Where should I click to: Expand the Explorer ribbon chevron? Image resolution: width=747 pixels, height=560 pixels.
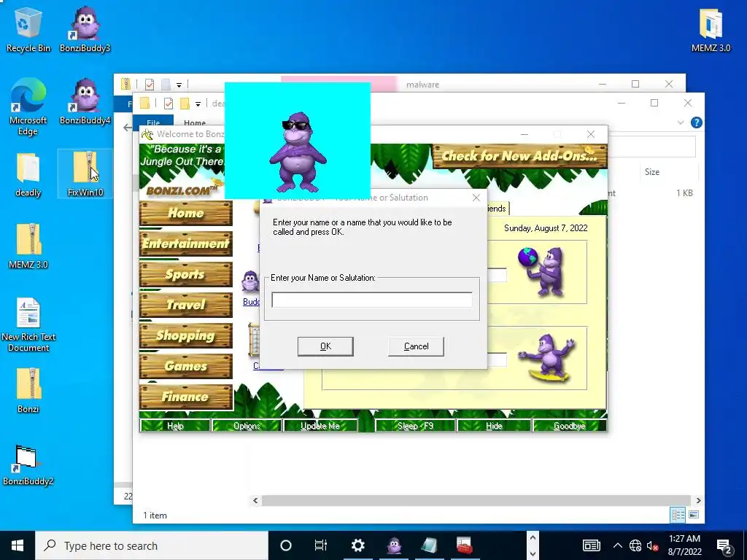coord(681,122)
